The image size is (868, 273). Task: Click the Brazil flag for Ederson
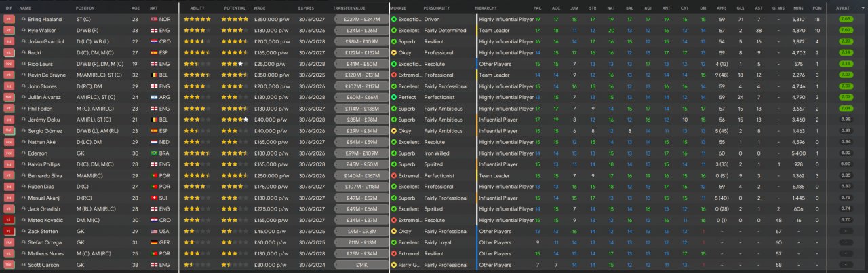click(153, 153)
